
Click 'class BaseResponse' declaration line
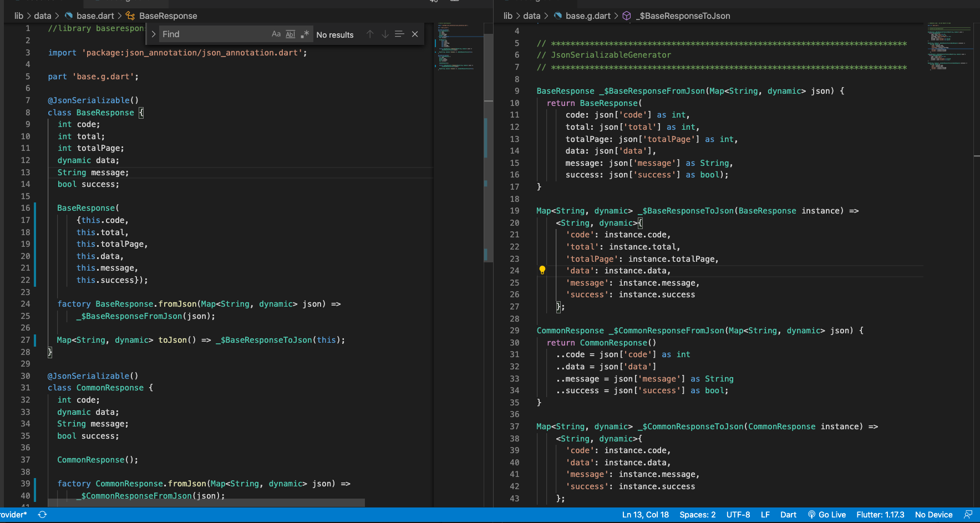pyautogui.click(x=95, y=113)
